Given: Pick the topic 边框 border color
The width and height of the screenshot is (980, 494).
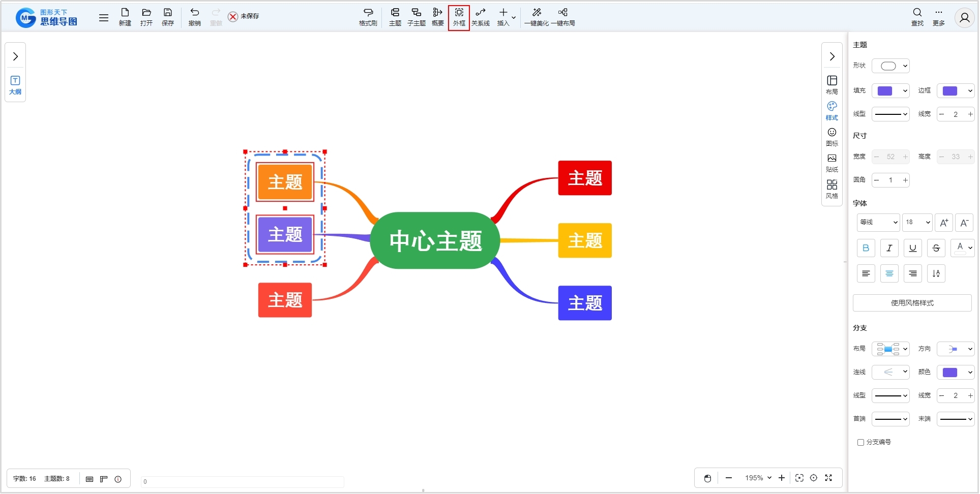Looking at the screenshot, I should tap(956, 91).
